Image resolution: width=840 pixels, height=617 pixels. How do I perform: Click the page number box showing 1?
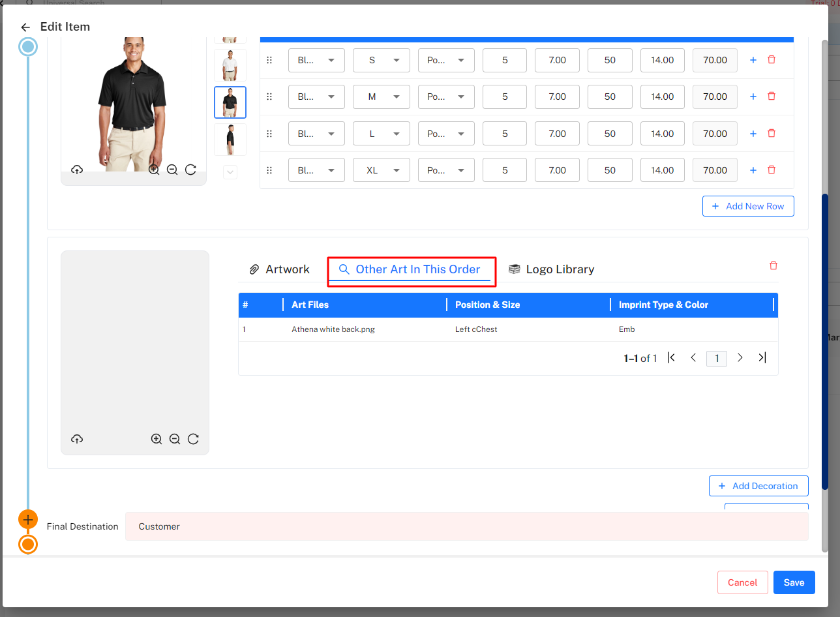coord(717,358)
